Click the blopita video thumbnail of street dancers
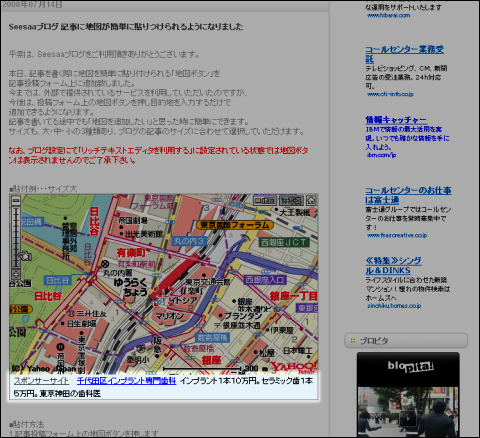 408,412
